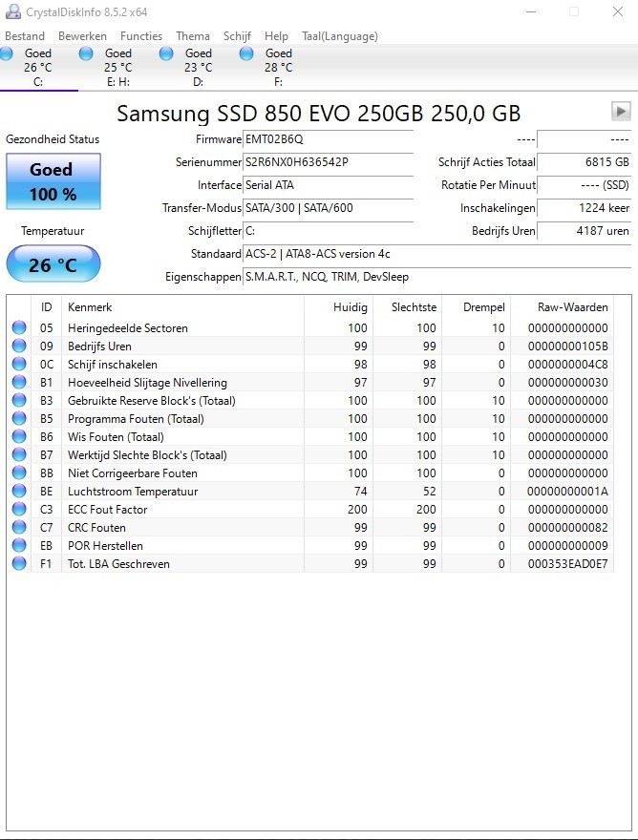Click status orb of Luchtstroom Temperatuur row

click(x=19, y=491)
